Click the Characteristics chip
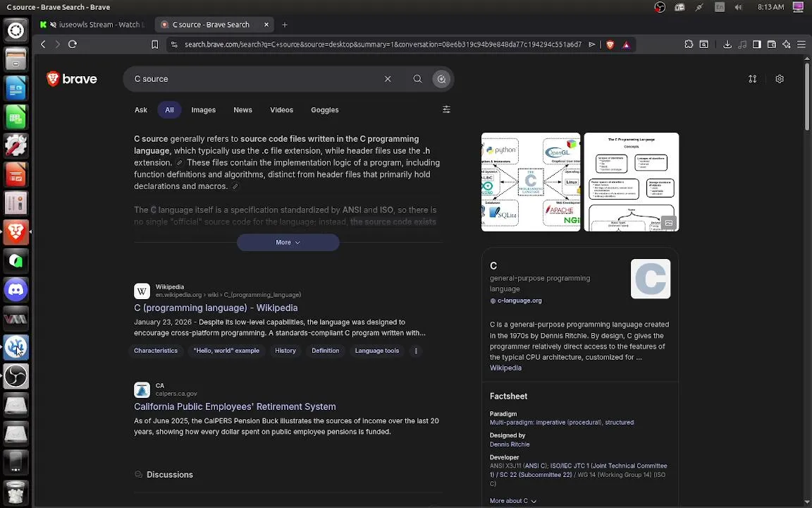Screen dimensions: 812x508 [156, 351]
